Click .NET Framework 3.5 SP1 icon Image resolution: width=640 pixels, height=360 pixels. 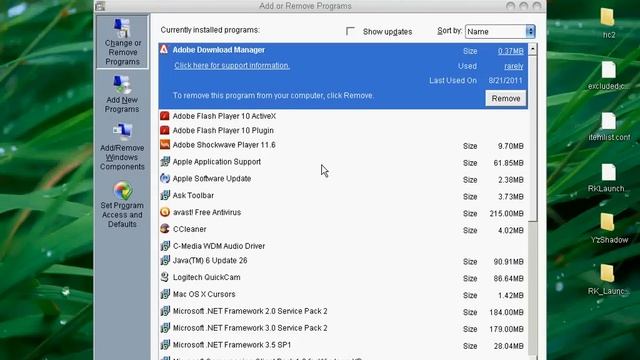point(164,345)
